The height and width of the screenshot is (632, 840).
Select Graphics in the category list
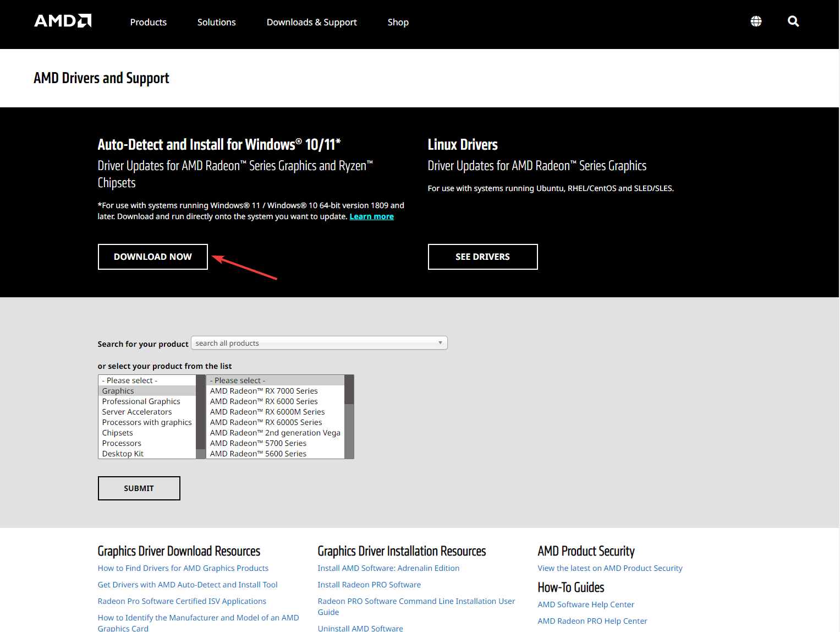click(147, 391)
